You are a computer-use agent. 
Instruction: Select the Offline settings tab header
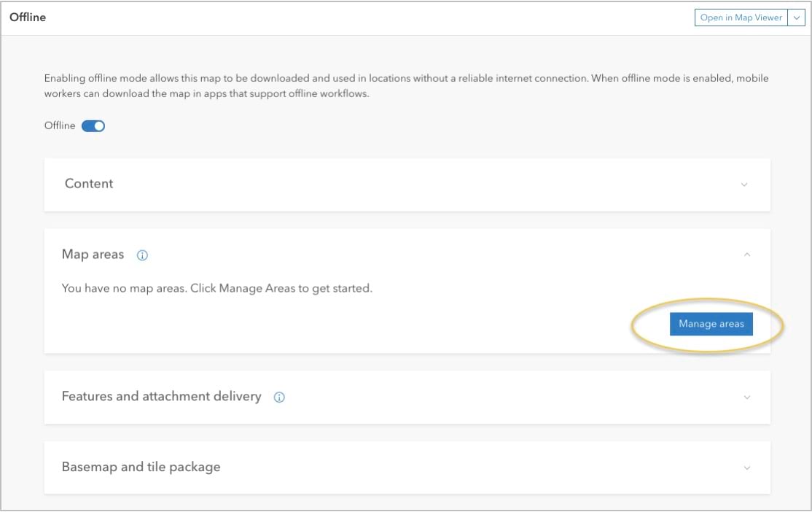28,17
